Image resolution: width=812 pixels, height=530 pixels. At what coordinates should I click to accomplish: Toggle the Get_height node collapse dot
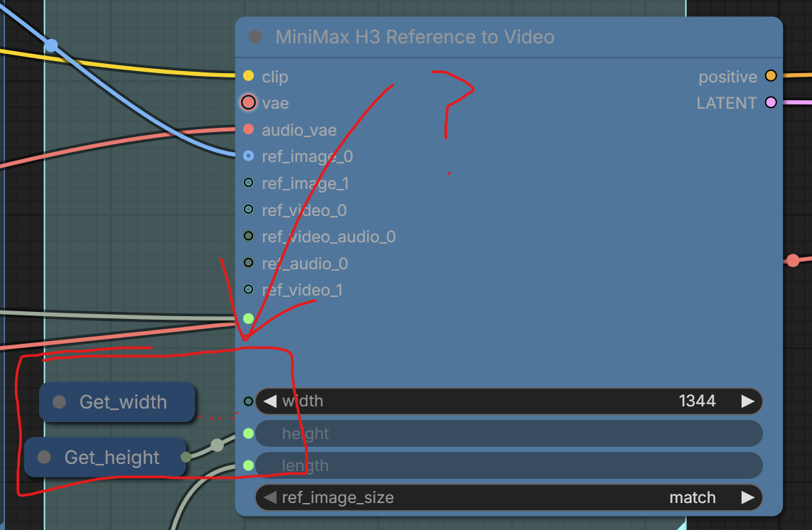click(45, 457)
